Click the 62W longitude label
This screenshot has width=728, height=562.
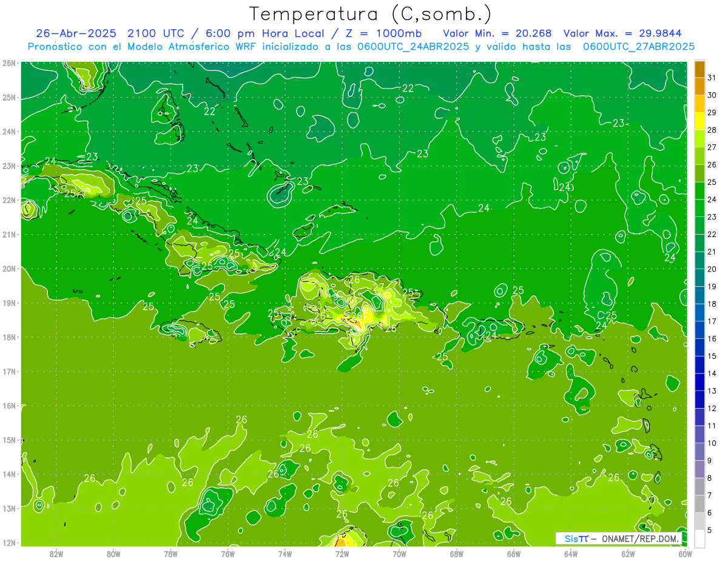629,553
